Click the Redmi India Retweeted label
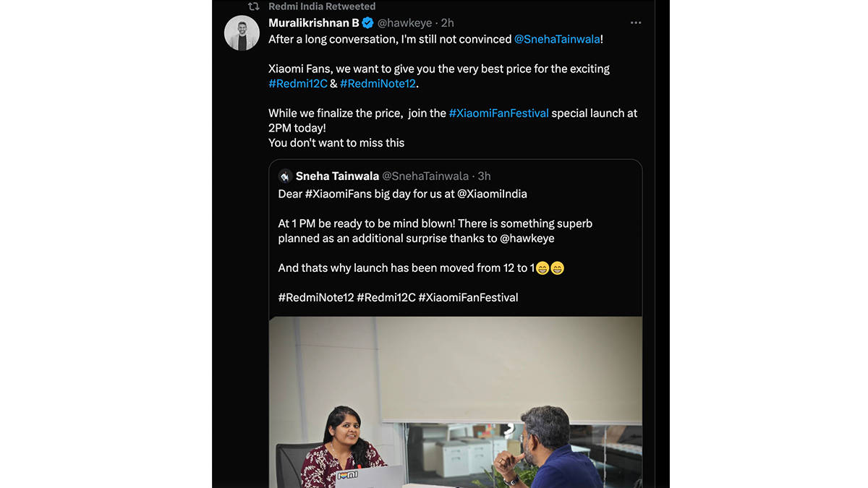This screenshot has width=868, height=488. pyautogui.click(x=321, y=7)
